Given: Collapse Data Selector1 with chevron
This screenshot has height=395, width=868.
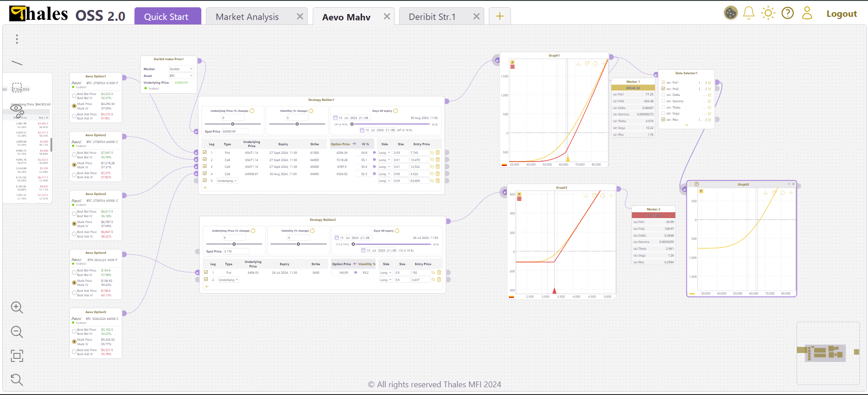Looking at the screenshot, I should pyautogui.click(x=686, y=125).
